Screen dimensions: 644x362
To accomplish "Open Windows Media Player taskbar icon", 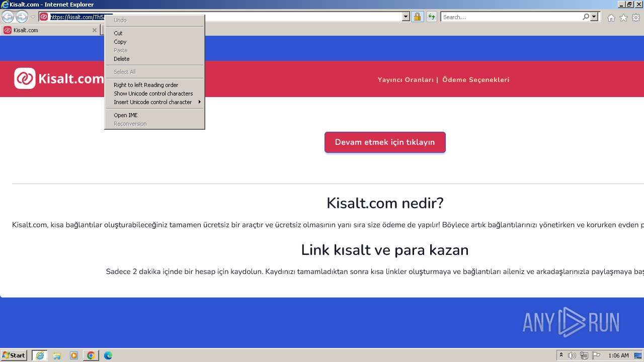I will pos(74,355).
